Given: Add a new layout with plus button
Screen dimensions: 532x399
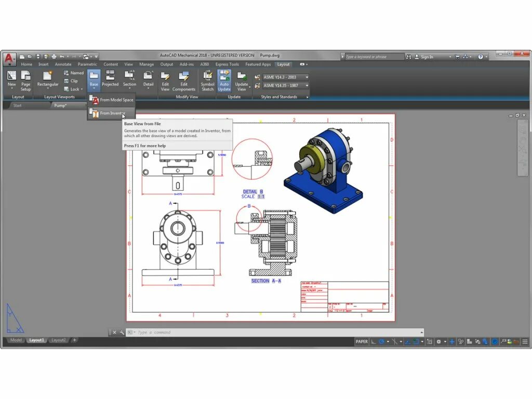Looking at the screenshot, I should click(x=74, y=340).
